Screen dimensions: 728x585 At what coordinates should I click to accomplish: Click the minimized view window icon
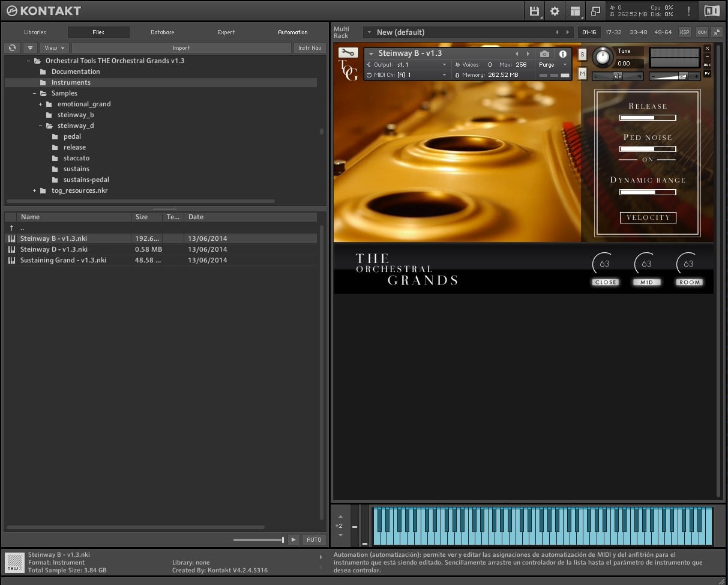(595, 11)
